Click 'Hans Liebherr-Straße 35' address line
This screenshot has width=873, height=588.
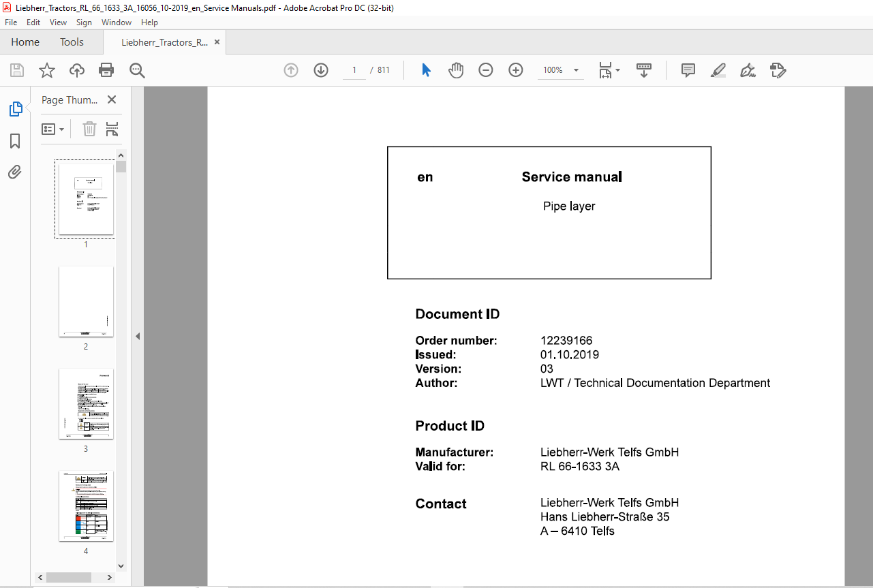click(x=605, y=517)
